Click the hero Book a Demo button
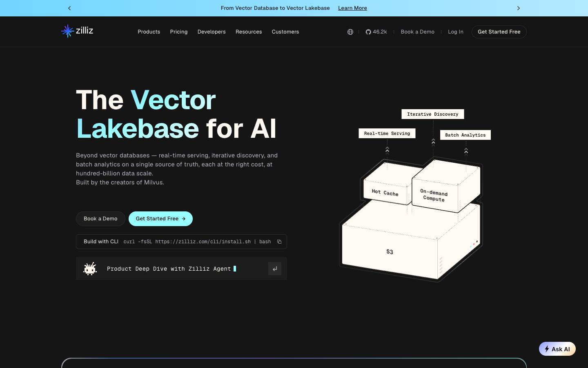The image size is (588, 368). [x=100, y=219]
